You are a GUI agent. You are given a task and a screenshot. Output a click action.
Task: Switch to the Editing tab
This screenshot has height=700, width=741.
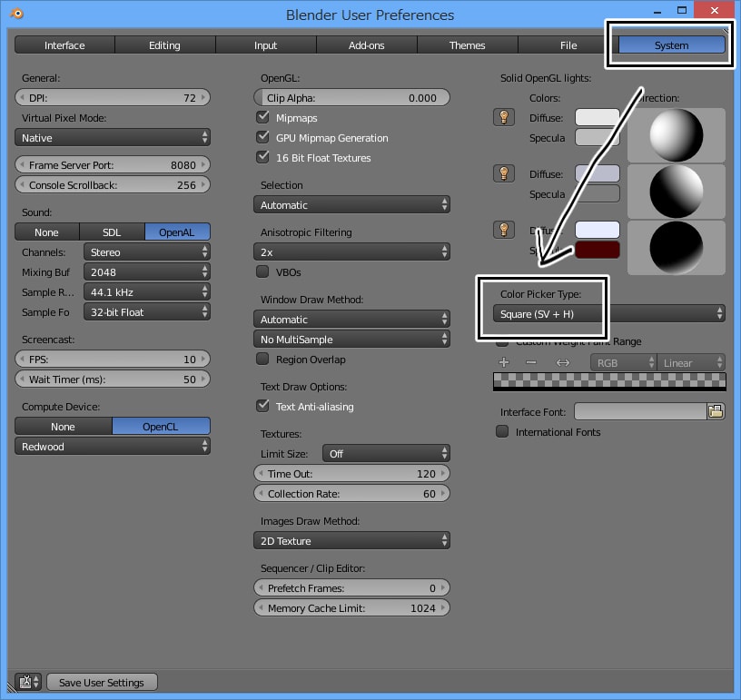pos(165,44)
